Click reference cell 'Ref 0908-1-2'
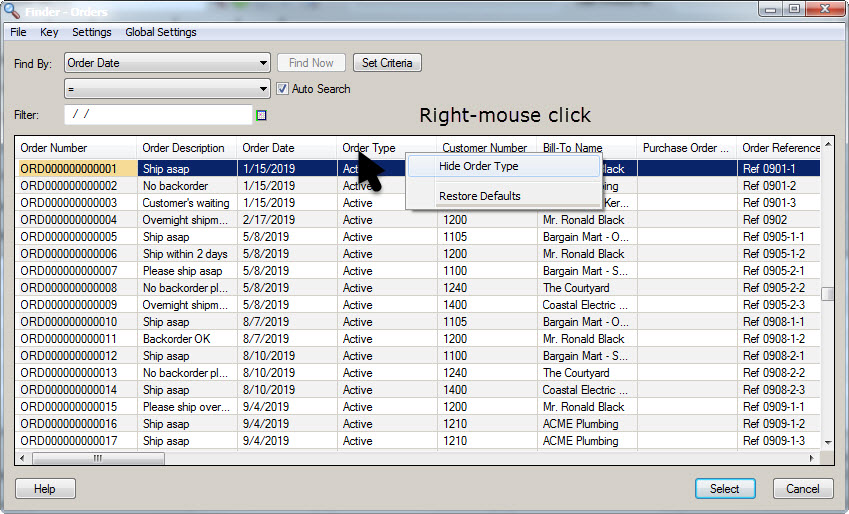 [x=774, y=339]
